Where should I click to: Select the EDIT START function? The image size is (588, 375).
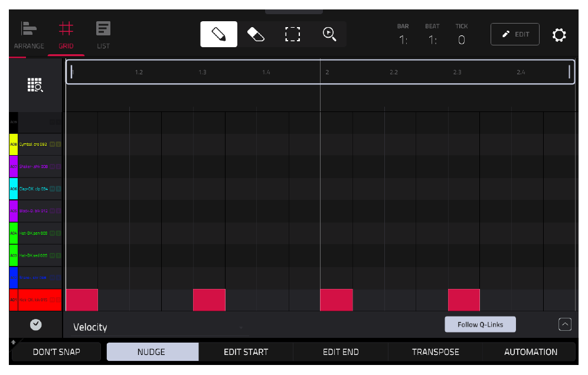246,352
